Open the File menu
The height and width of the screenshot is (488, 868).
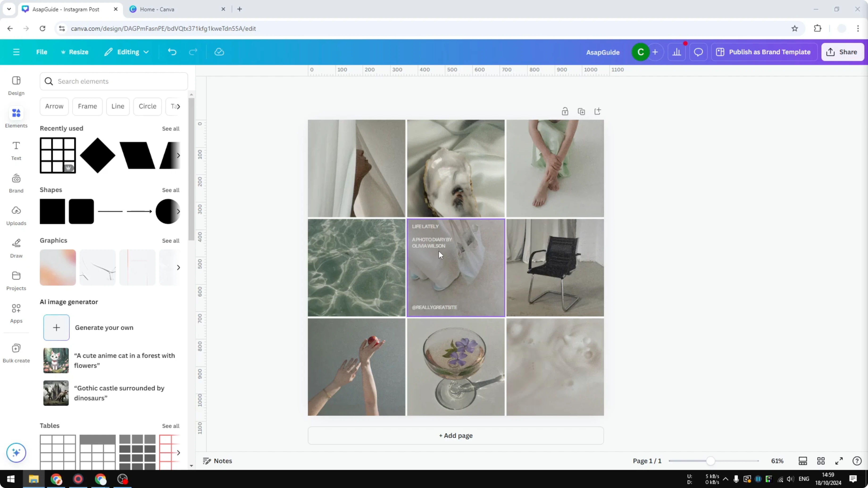click(x=42, y=52)
